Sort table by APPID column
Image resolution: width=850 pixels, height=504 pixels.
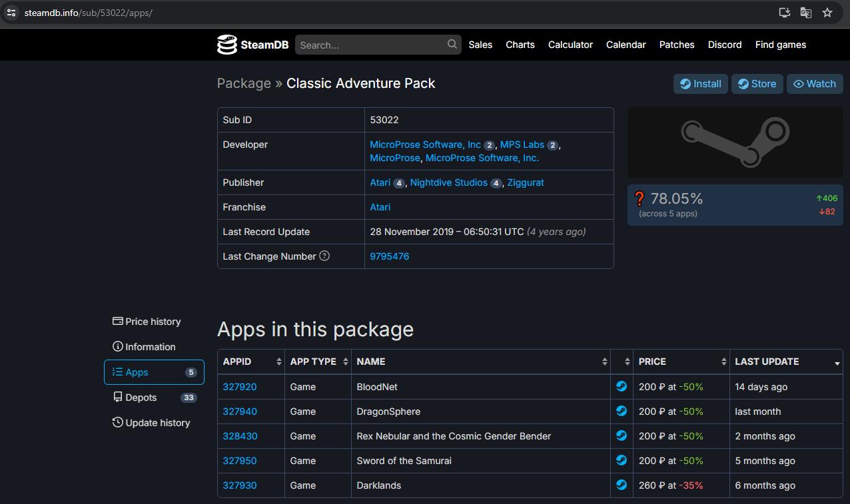250,362
